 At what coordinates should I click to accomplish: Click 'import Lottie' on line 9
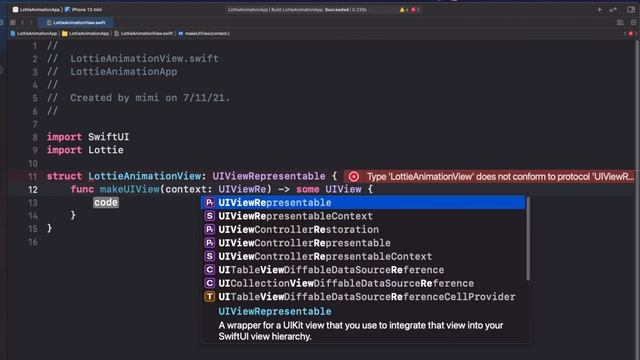click(x=85, y=150)
